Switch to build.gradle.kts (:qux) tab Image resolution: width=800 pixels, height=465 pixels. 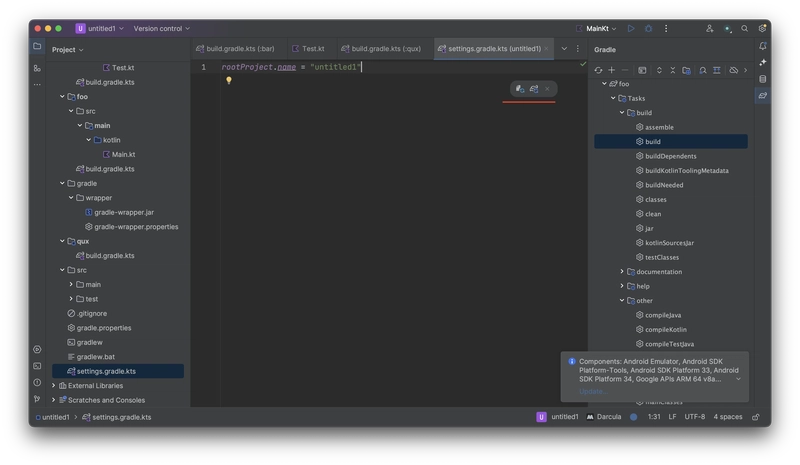click(x=381, y=48)
